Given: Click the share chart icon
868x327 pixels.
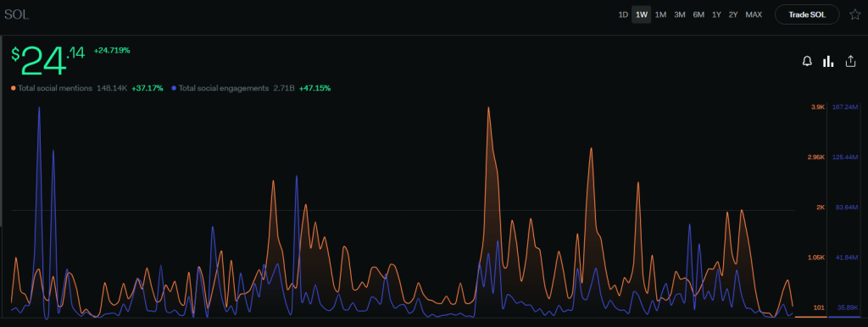Looking at the screenshot, I should 850,61.
